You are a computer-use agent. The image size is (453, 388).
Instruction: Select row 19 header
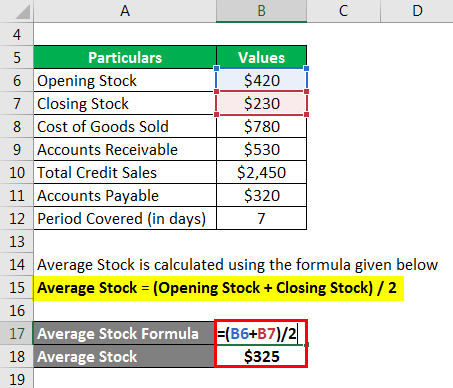(17, 378)
